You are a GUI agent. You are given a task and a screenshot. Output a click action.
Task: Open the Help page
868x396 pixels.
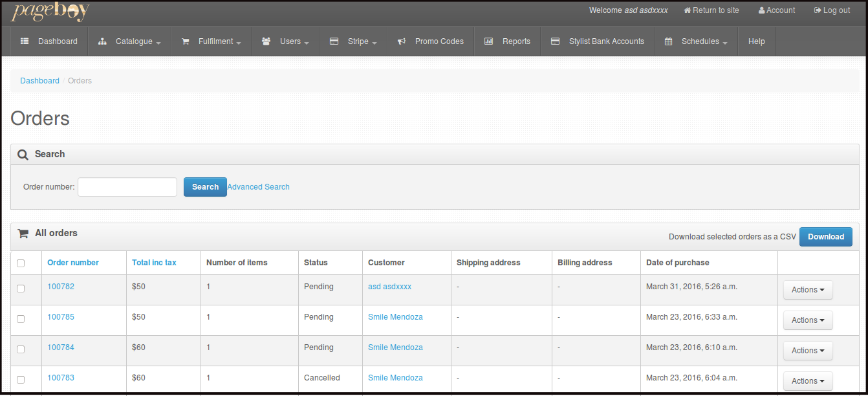(x=757, y=41)
